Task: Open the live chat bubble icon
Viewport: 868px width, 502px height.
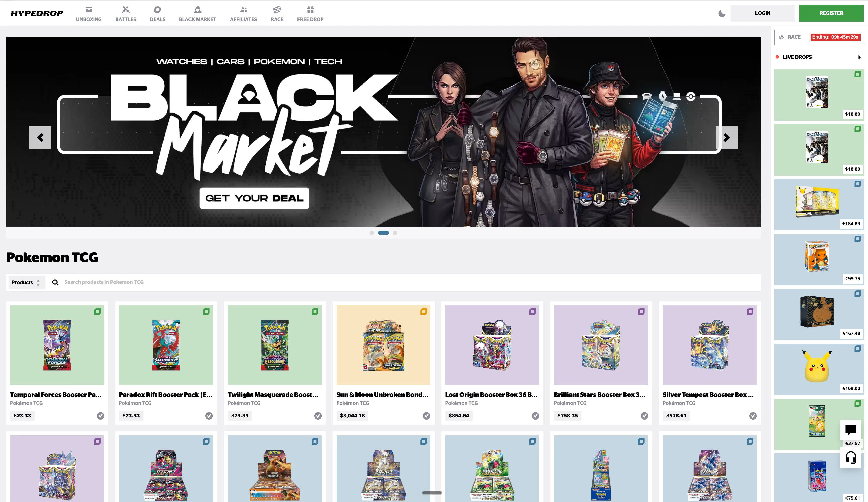Action: coord(850,430)
